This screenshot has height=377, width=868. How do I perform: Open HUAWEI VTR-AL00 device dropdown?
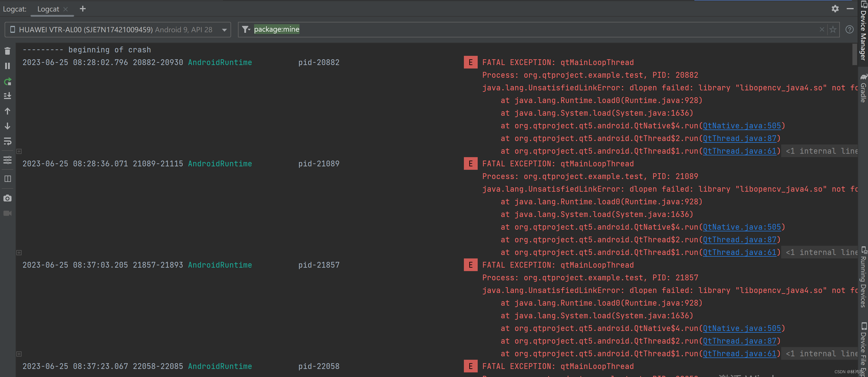click(x=118, y=30)
